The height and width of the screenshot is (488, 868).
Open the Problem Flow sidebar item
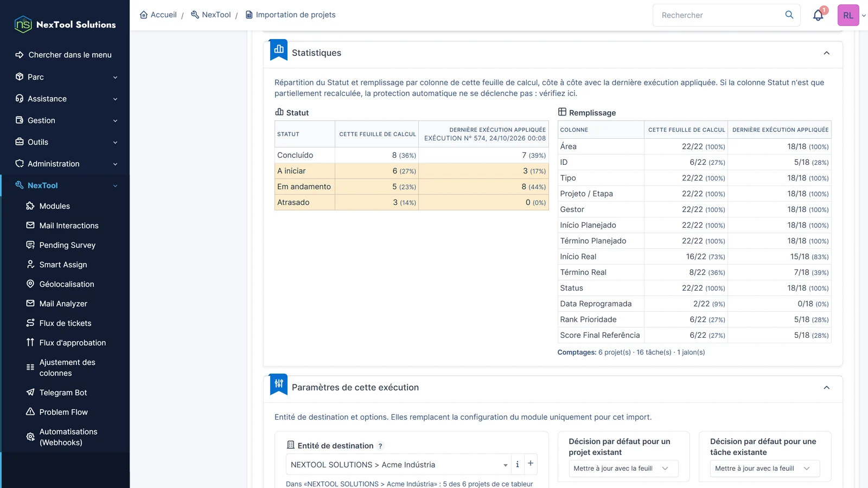63,412
